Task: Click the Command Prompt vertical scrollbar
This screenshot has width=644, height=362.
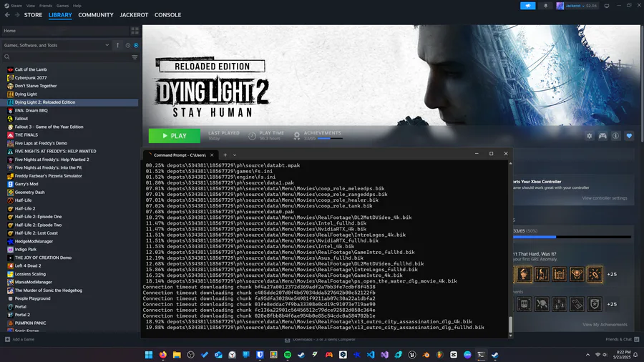Action: click(510, 324)
